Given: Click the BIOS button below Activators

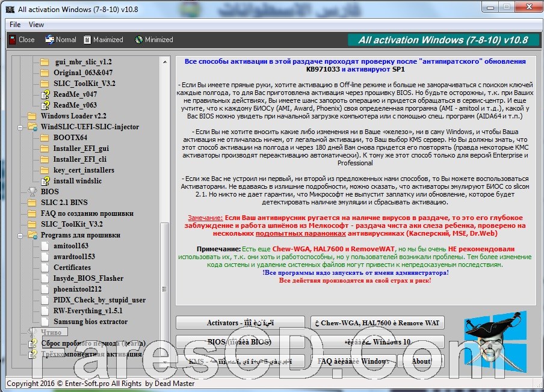Looking at the screenshot, I should [x=240, y=341].
